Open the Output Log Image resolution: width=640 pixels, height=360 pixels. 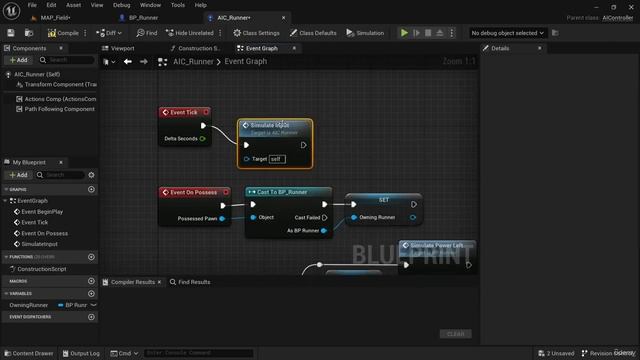pyautogui.click(x=81, y=353)
